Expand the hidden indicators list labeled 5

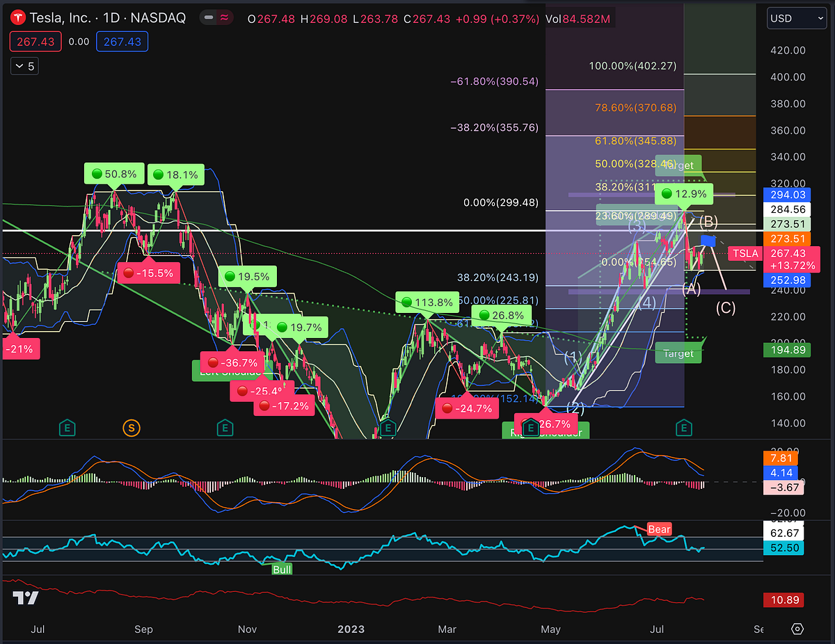24,65
